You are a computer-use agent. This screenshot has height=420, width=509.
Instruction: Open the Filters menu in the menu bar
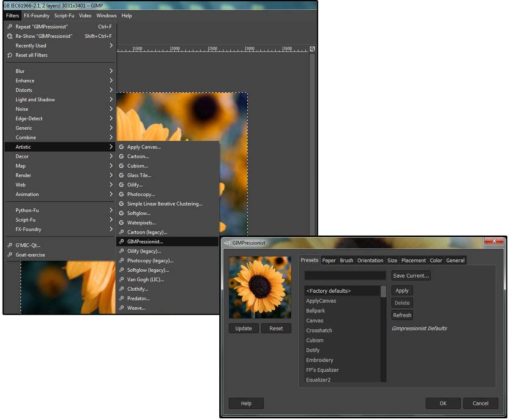pos(13,16)
